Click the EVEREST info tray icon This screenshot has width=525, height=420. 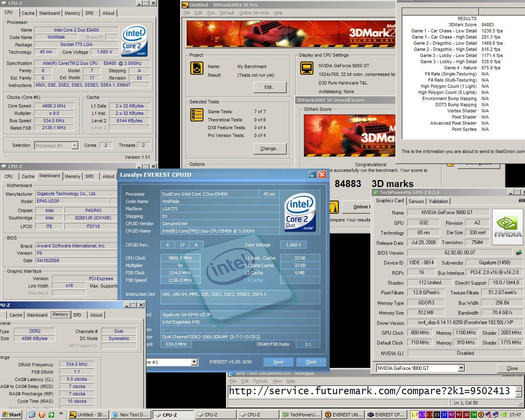coord(481,415)
